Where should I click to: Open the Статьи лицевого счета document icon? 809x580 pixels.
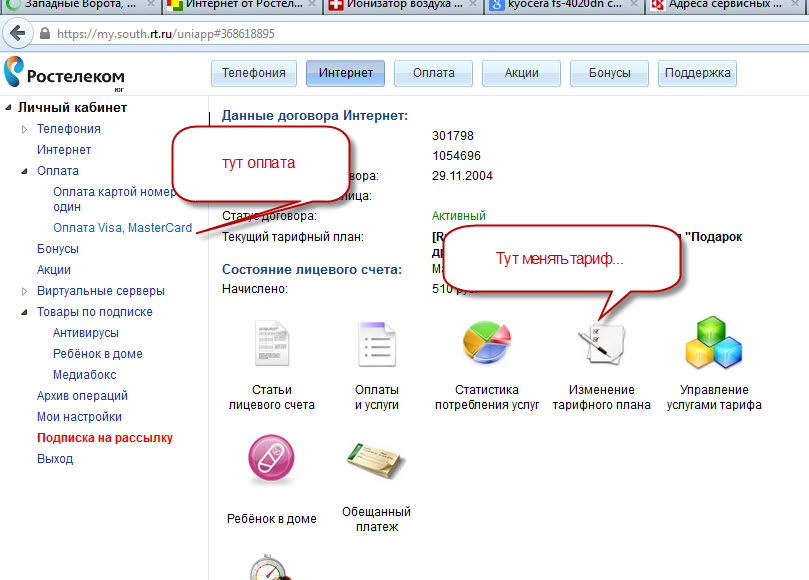point(272,343)
